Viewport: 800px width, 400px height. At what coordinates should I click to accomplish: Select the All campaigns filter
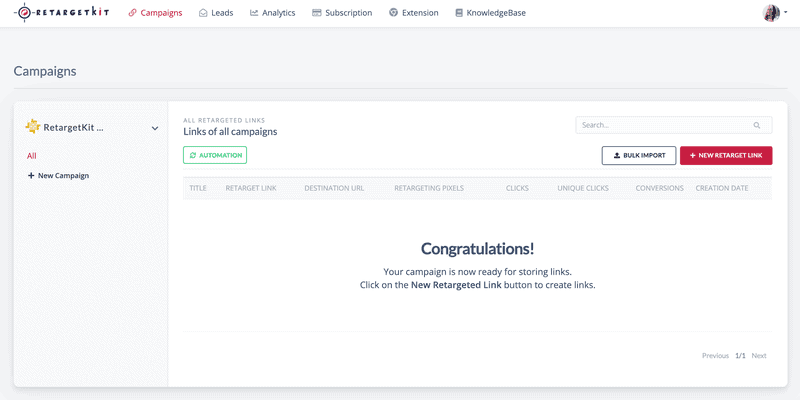pos(32,156)
